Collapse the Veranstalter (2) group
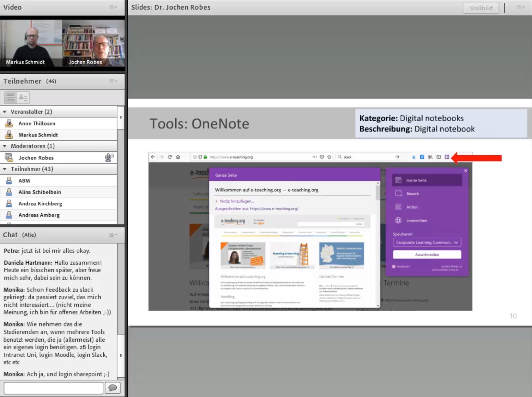This screenshot has height=397, width=532. pos(5,112)
